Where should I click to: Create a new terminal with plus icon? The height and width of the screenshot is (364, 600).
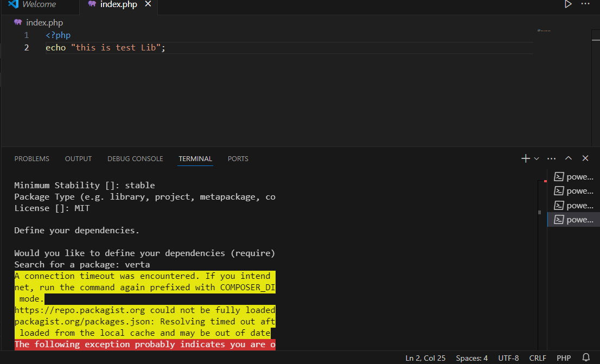pos(525,158)
